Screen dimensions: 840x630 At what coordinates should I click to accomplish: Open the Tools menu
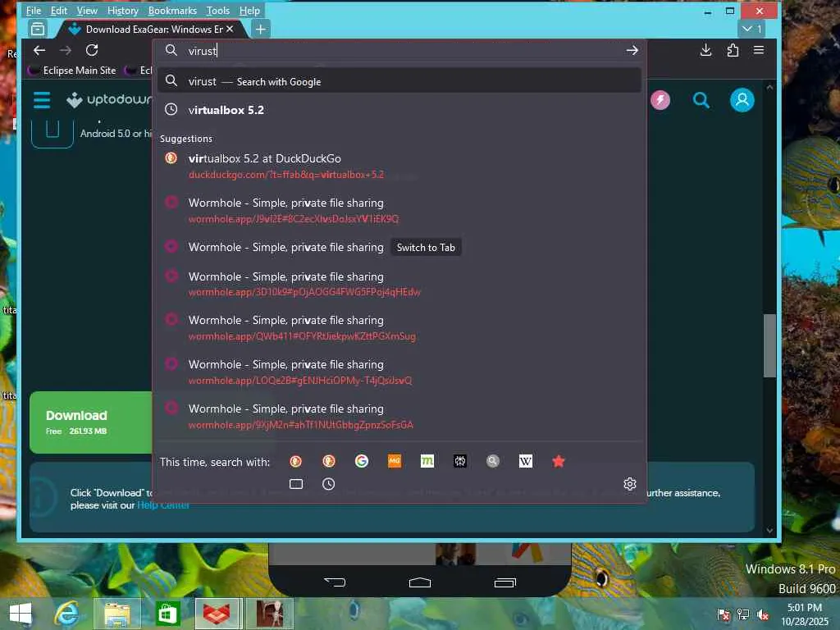(x=218, y=10)
